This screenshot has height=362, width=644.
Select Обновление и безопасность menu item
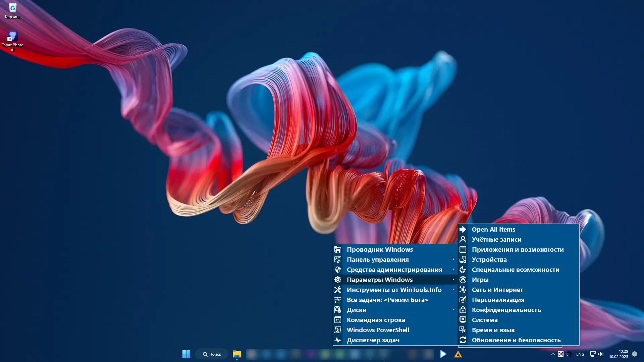(x=516, y=340)
